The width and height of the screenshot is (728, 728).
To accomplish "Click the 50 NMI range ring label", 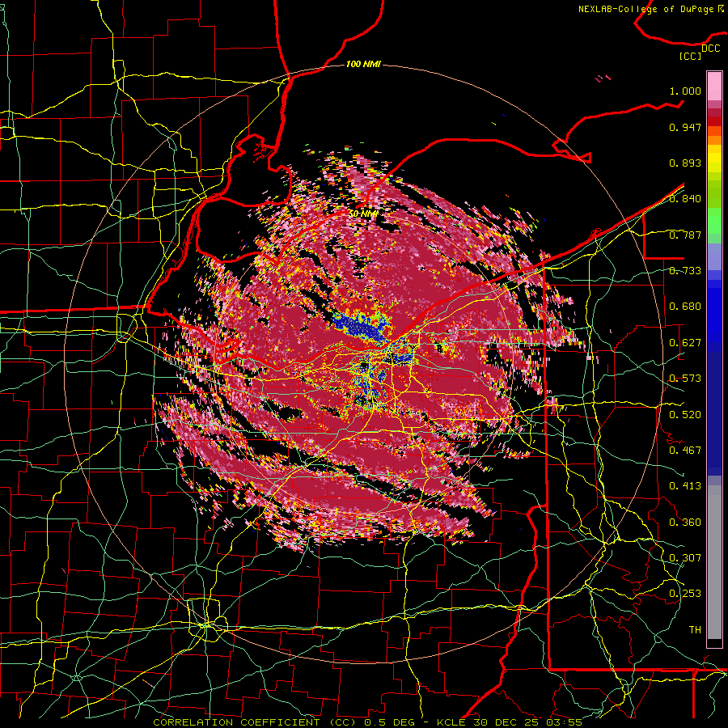I will 362,213.
